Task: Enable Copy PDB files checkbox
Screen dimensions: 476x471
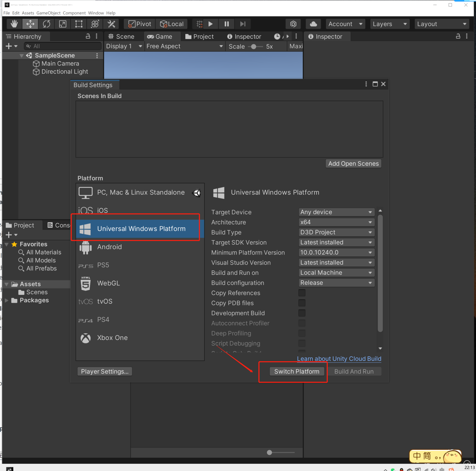Action: click(302, 303)
